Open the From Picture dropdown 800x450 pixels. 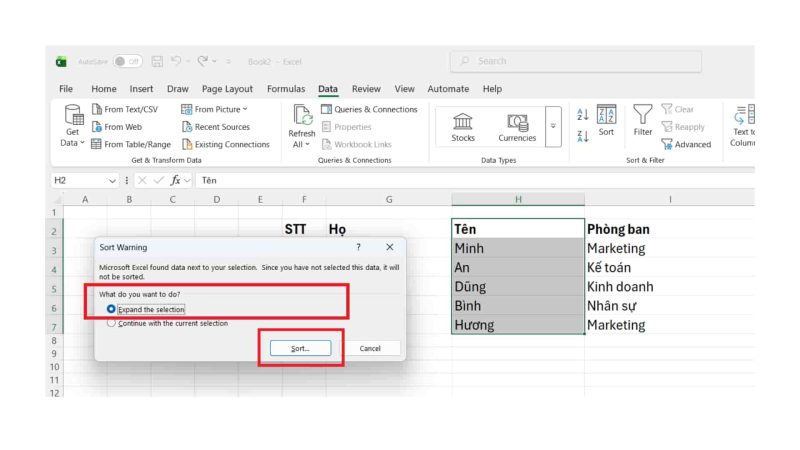click(x=214, y=109)
